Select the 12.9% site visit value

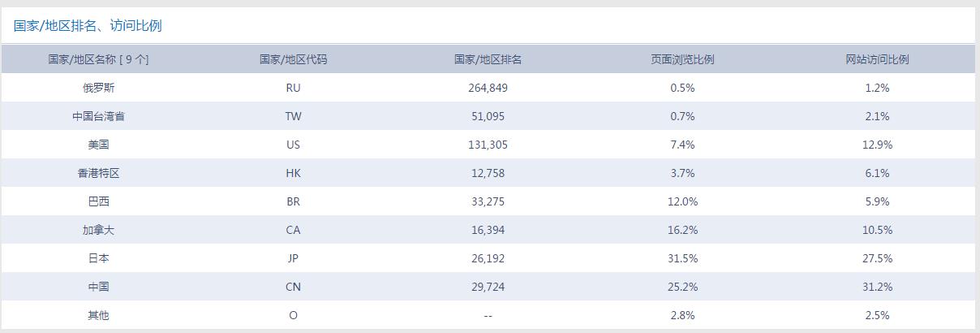(877, 145)
